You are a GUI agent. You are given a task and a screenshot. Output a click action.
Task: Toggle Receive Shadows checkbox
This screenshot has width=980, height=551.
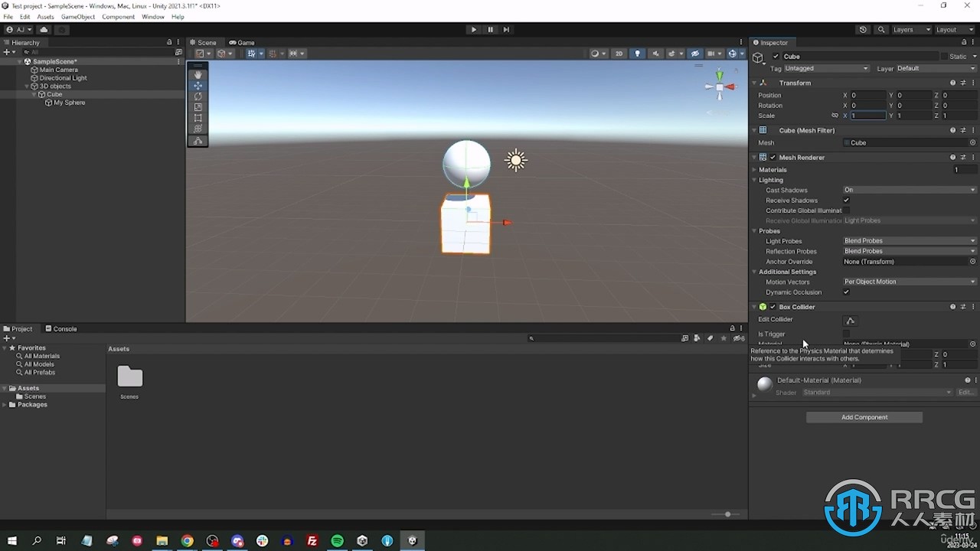[846, 201]
